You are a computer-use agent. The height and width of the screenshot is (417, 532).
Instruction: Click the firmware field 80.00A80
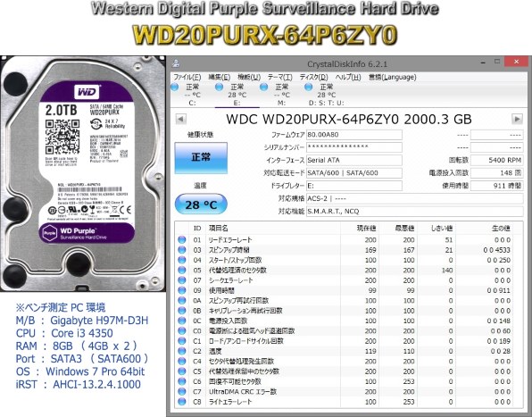353,135
